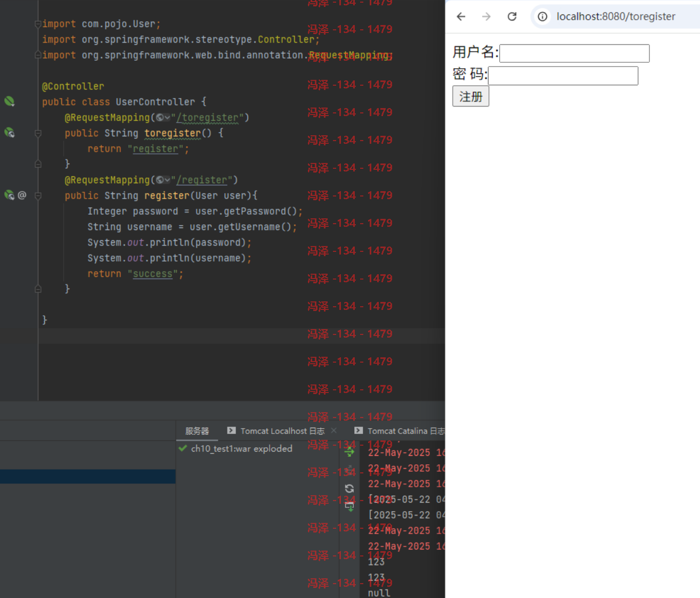Click the fold end marker after register body
This screenshot has width=700, height=598.
click(38, 289)
